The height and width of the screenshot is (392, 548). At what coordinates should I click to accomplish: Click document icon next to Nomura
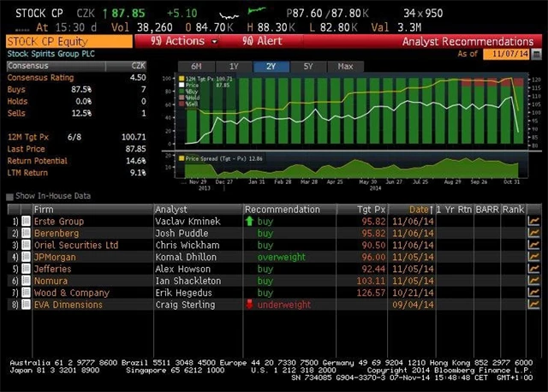coord(26,281)
